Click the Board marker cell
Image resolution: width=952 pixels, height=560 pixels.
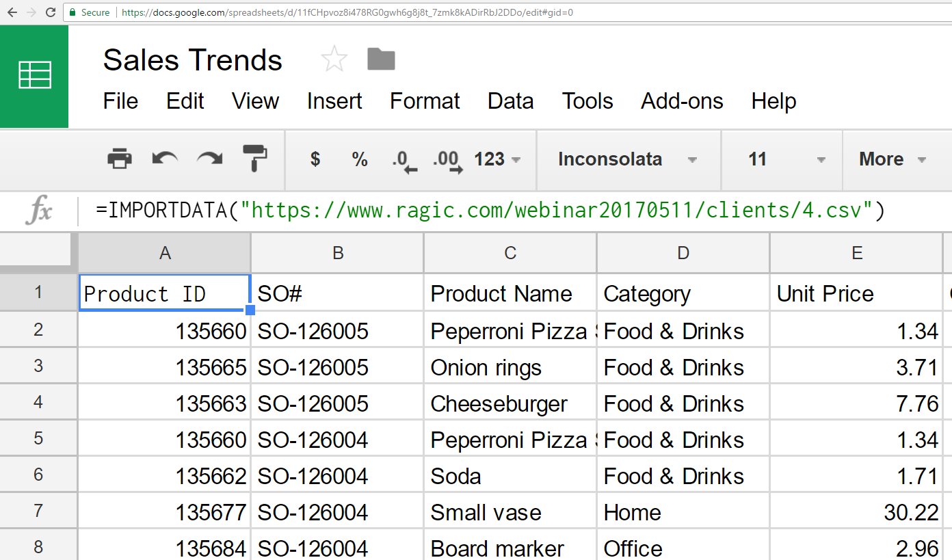(x=510, y=546)
